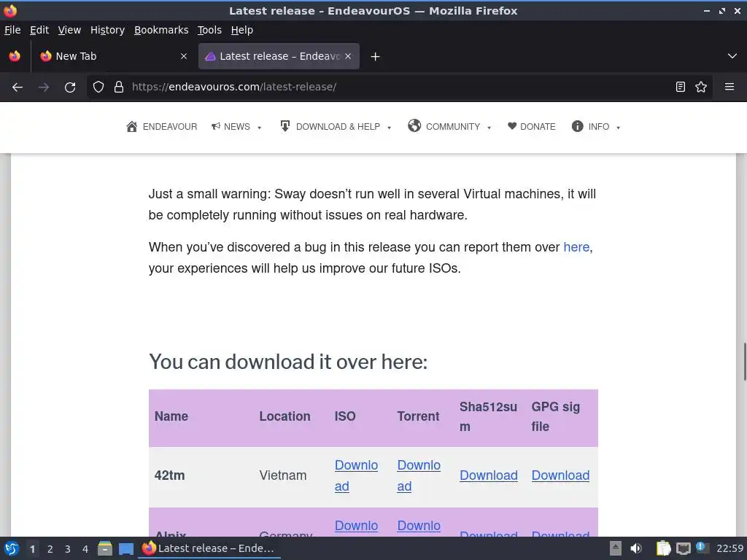Image resolution: width=747 pixels, height=560 pixels.
Task: Open the Tools menu
Action: coord(209,30)
